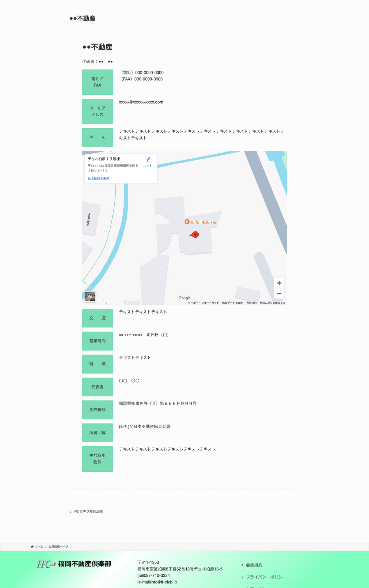Open 会員規約 in footer menu

pos(254,565)
